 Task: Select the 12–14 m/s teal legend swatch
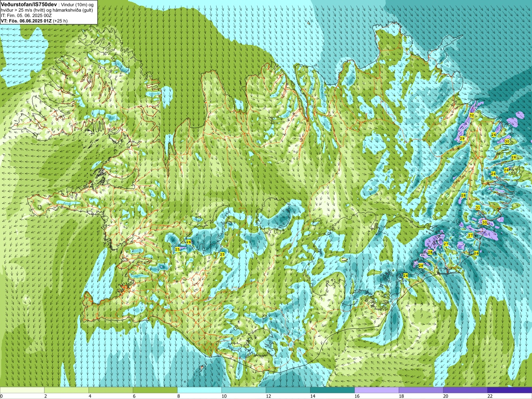point(288,390)
